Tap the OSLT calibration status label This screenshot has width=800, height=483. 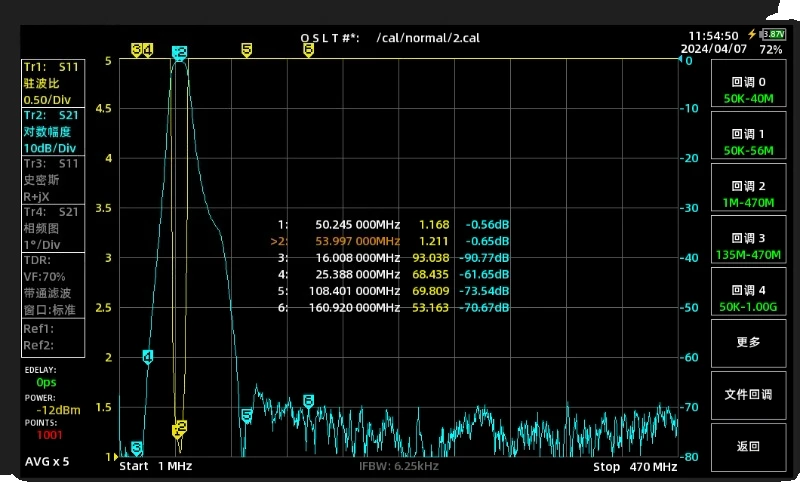pyautogui.click(x=330, y=38)
